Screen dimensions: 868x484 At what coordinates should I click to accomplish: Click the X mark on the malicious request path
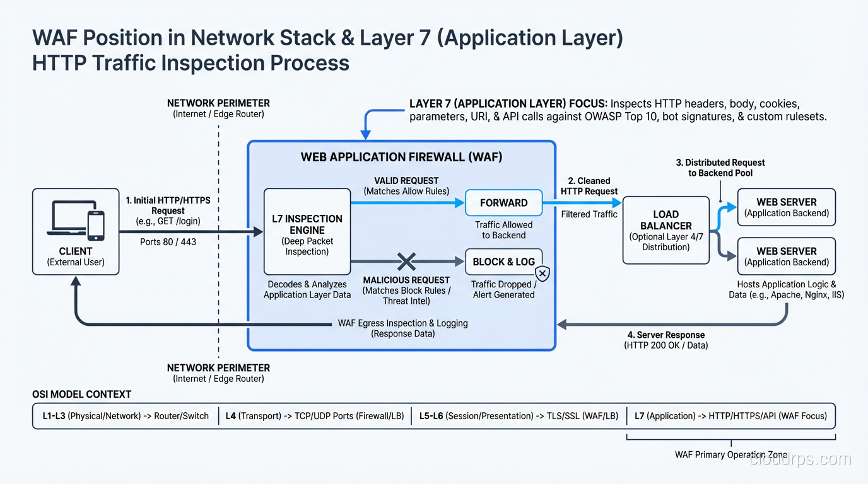406,261
